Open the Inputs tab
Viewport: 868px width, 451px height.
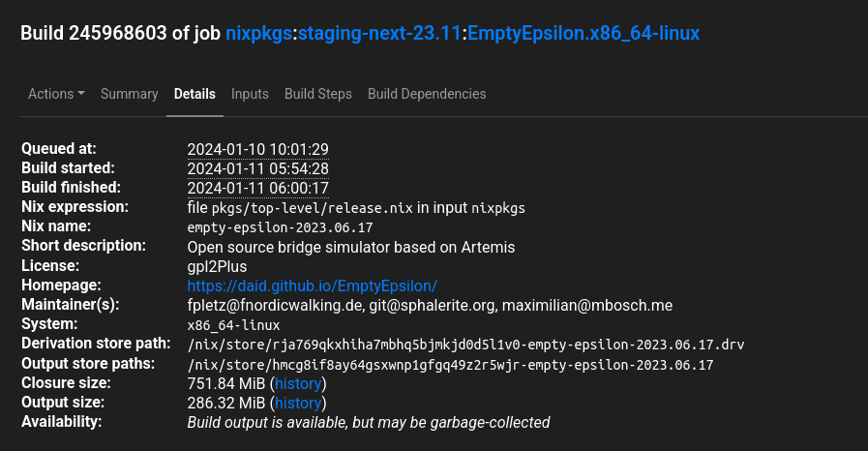coord(250,94)
